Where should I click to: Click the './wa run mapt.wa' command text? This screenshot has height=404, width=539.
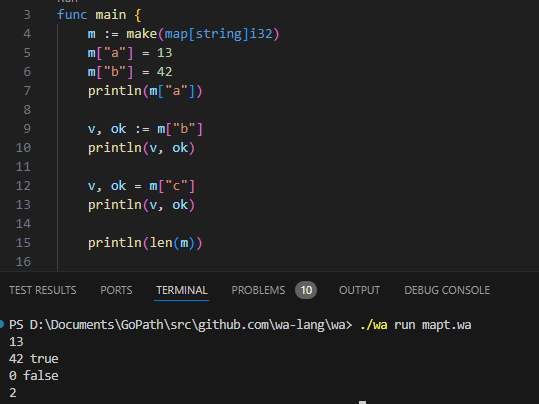pyautogui.click(x=416, y=325)
